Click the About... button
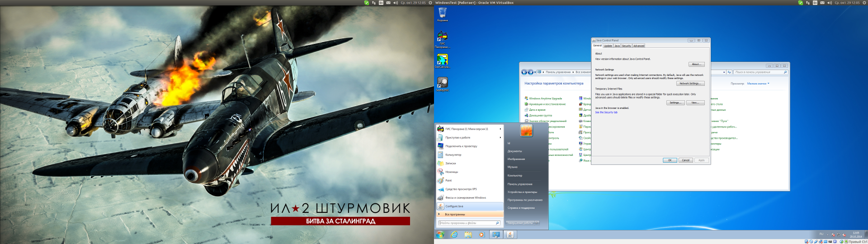The height and width of the screenshot is (244, 868). [696, 64]
